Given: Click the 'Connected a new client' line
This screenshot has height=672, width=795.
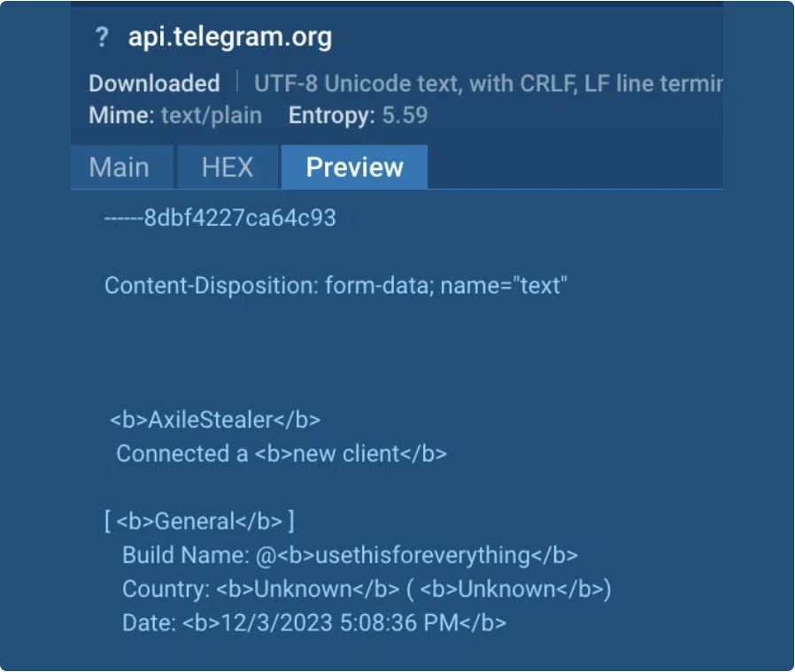Looking at the screenshot, I should [282, 453].
